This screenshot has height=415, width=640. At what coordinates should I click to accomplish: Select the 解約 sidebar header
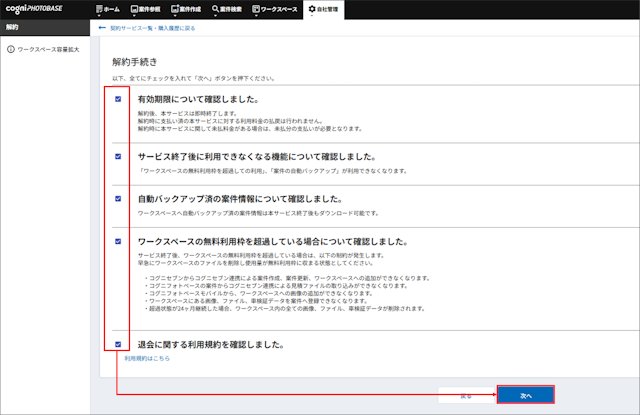(10, 28)
